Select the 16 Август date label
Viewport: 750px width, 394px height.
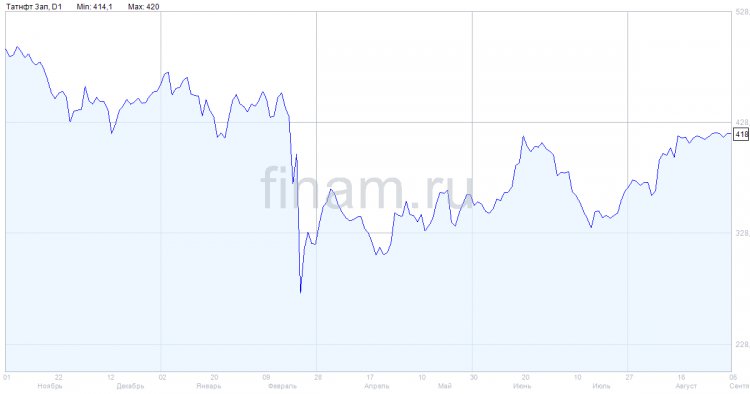(x=685, y=382)
